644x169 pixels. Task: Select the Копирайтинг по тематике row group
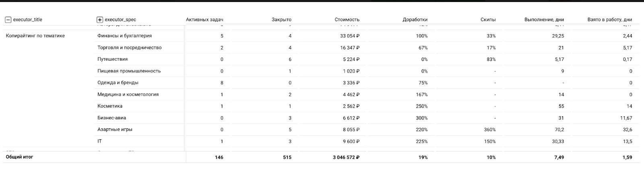35,36
